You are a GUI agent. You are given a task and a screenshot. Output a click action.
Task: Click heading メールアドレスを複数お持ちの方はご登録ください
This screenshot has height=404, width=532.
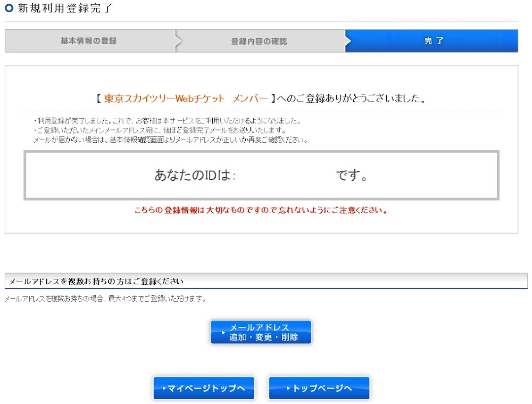coord(96,282)
